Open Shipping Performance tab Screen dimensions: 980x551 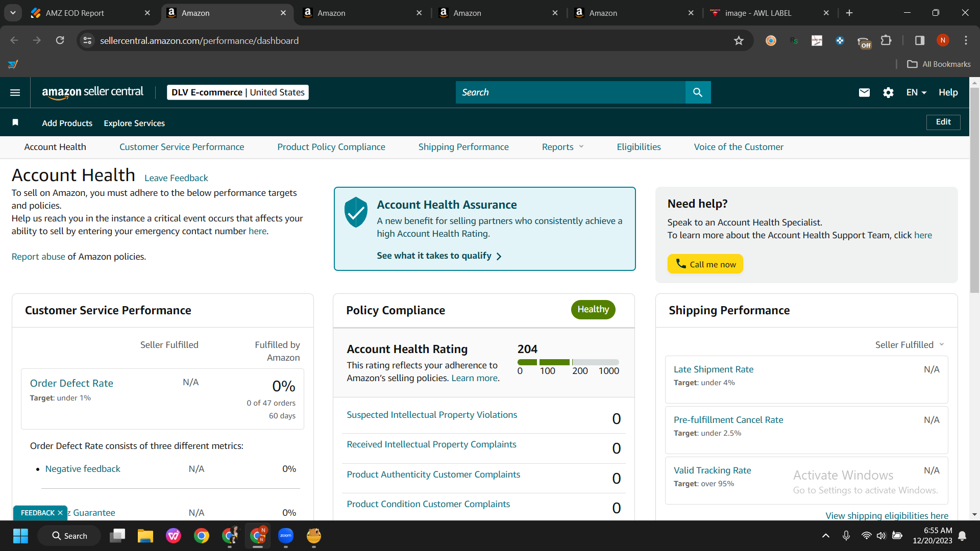tap(463, 147)
